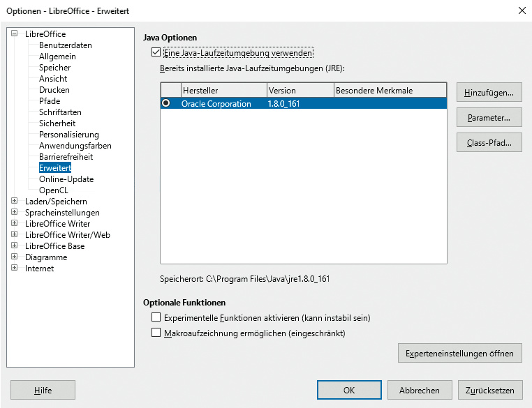Expand the LibreOffice Writer/Web node
This screenshot has height=408, width=532.
tap(14, 234)
